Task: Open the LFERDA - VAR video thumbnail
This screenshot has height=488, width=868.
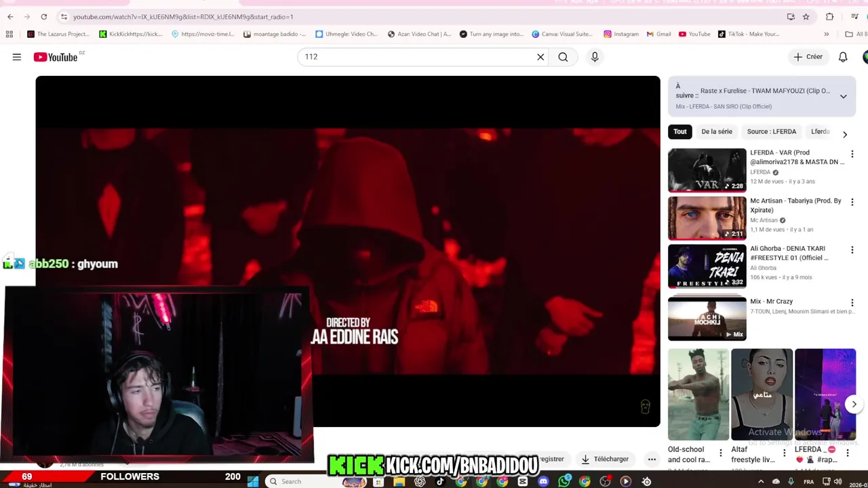Action: click(707, 170)
